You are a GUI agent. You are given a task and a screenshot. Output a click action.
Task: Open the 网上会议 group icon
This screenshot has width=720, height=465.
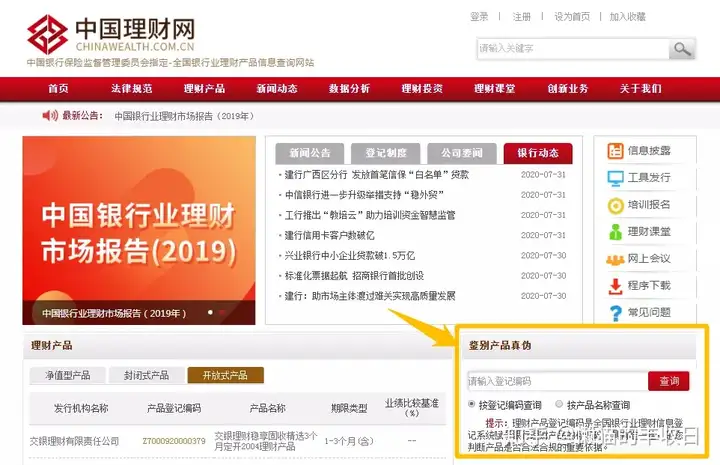(615, 259)
